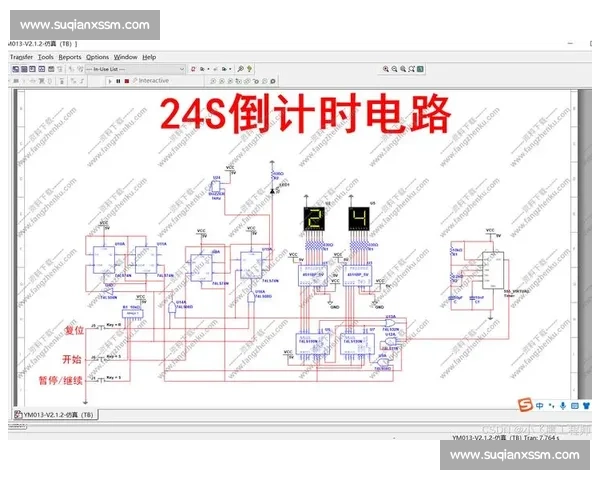Open the IME skin shirt icon
600x480 pixels.
[x=587, y=406]
